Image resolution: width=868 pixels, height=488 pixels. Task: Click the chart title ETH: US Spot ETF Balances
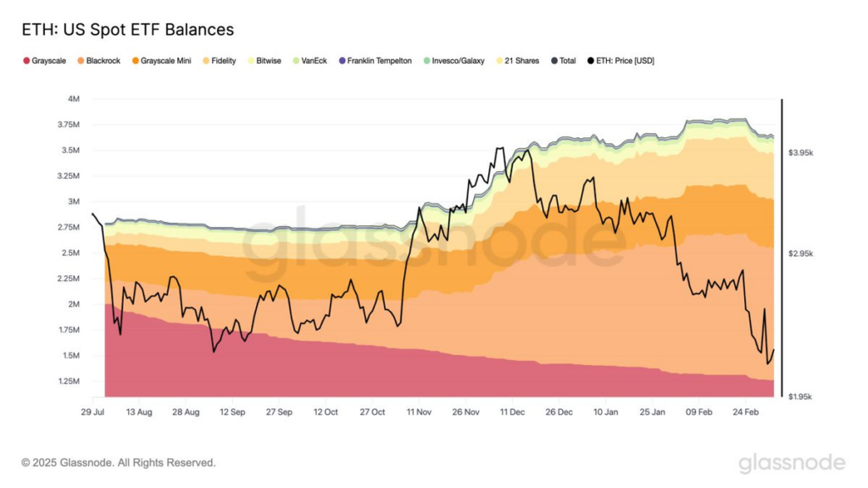(127, 30)
